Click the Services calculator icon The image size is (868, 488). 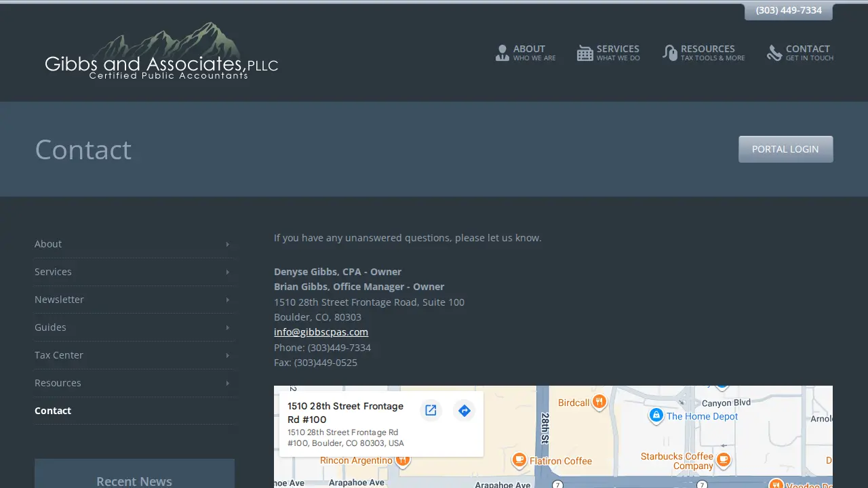(x=585, y=53)
